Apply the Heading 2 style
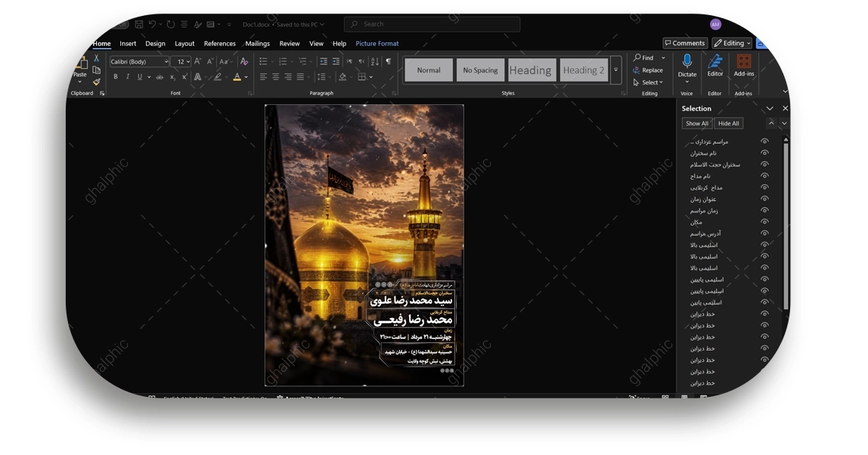Screen dimensions: 868x455 click(x=584, y=70)
